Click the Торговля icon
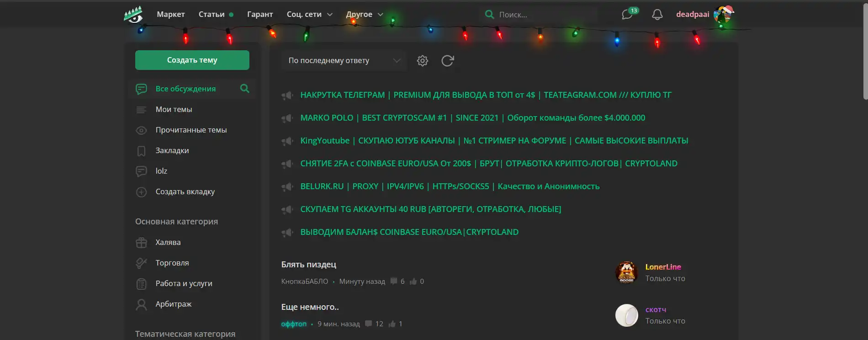 pyautogui.click(x=142, y=263)
